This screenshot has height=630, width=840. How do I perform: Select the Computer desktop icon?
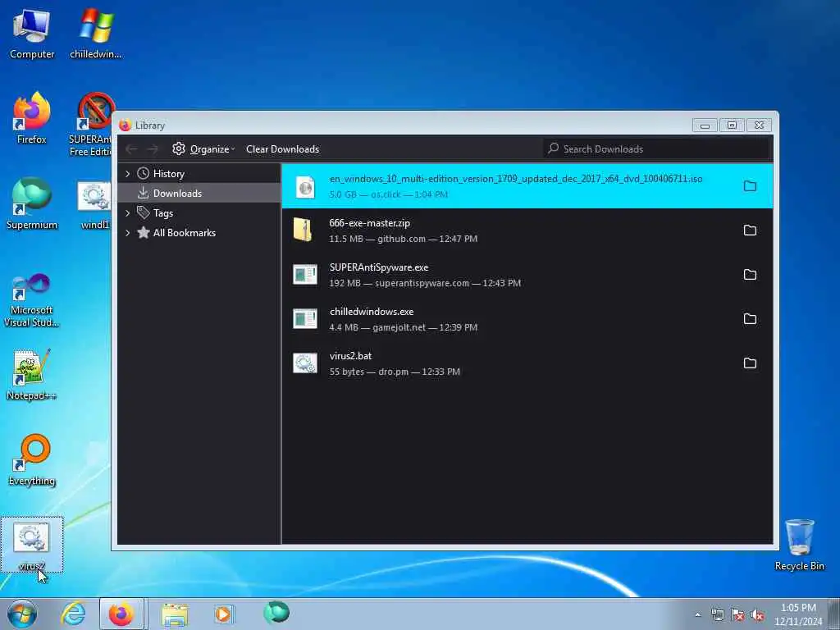pyautogui.click(x=32, y=34)
